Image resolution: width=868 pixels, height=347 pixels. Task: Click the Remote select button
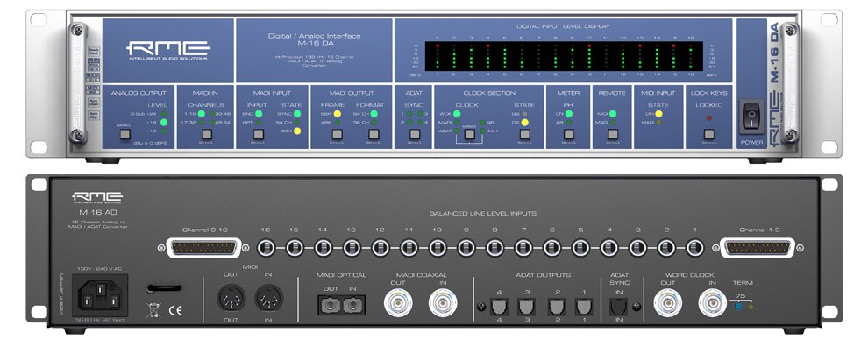click(x=612, y=133)
